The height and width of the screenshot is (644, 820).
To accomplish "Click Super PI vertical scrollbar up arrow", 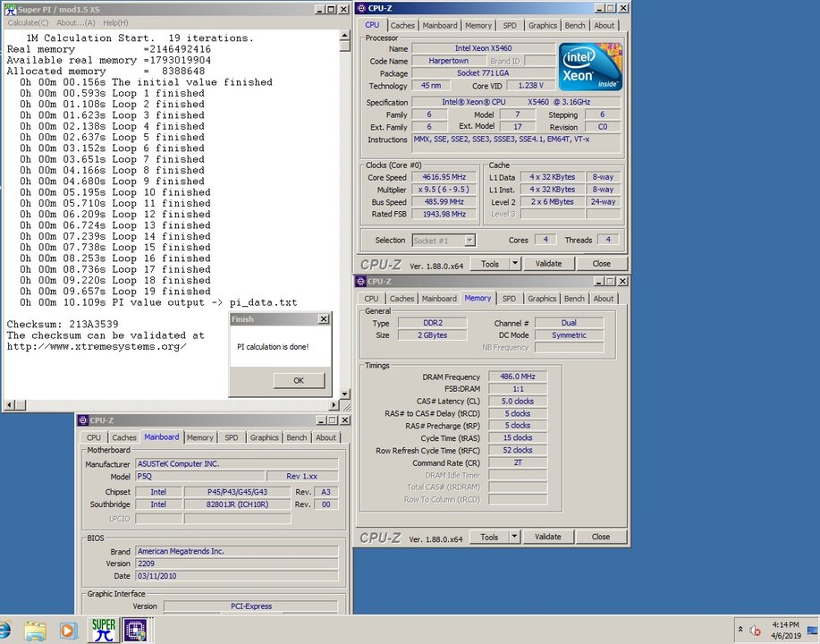I will coord(344,36).
